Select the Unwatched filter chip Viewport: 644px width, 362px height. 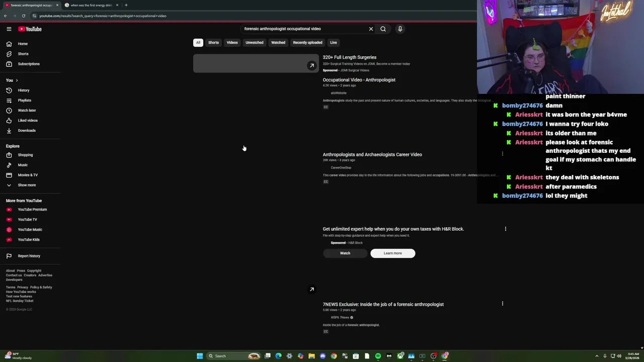(254, 43)
